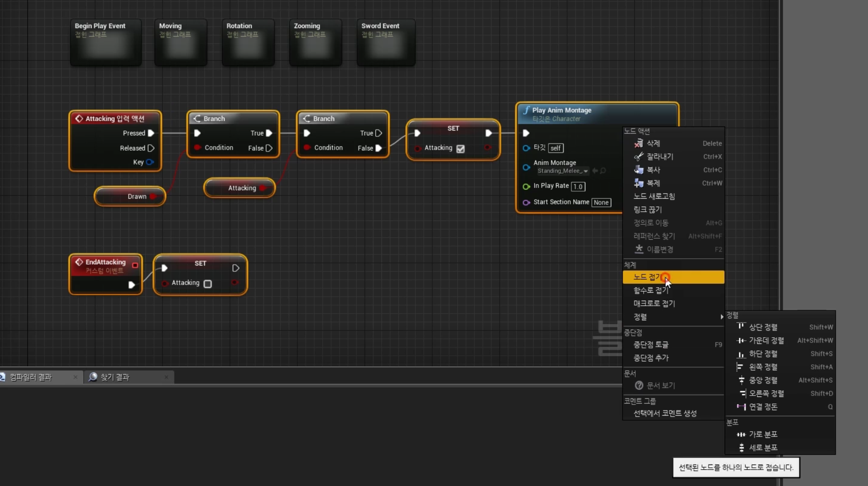Click the Copy (복사) icon

tap(639, 170)
